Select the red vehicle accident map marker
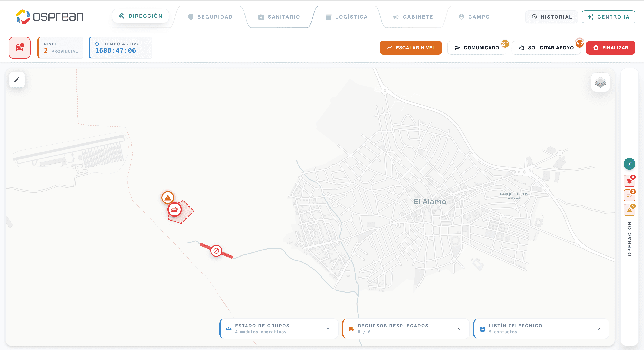The height and width of the screenshot is (350, 644). [x=174, y=209]
